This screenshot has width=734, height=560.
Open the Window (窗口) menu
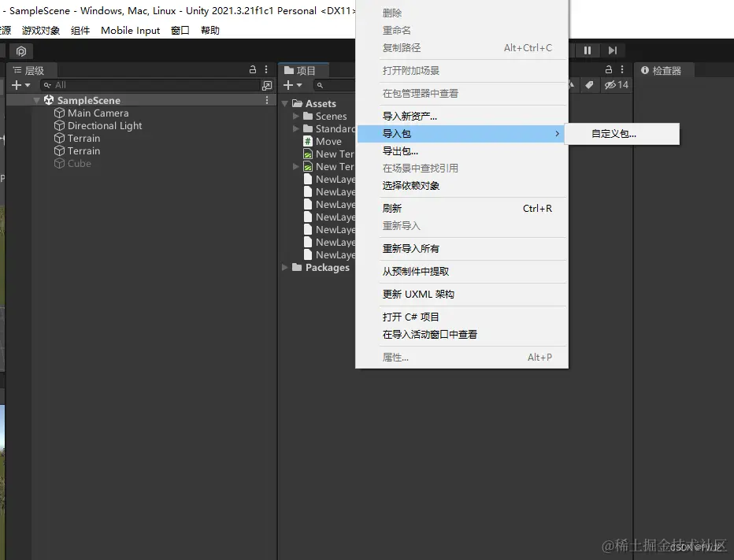[180, 31]
